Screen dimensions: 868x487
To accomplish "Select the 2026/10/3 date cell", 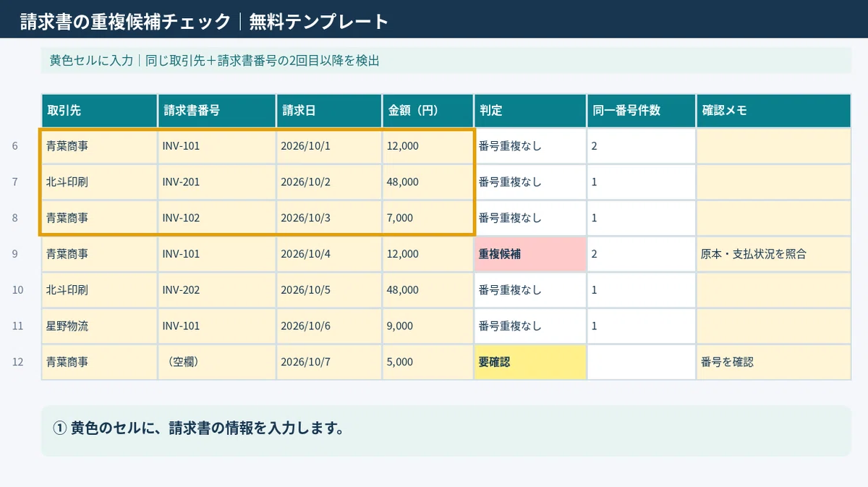I will pos(329,218).
